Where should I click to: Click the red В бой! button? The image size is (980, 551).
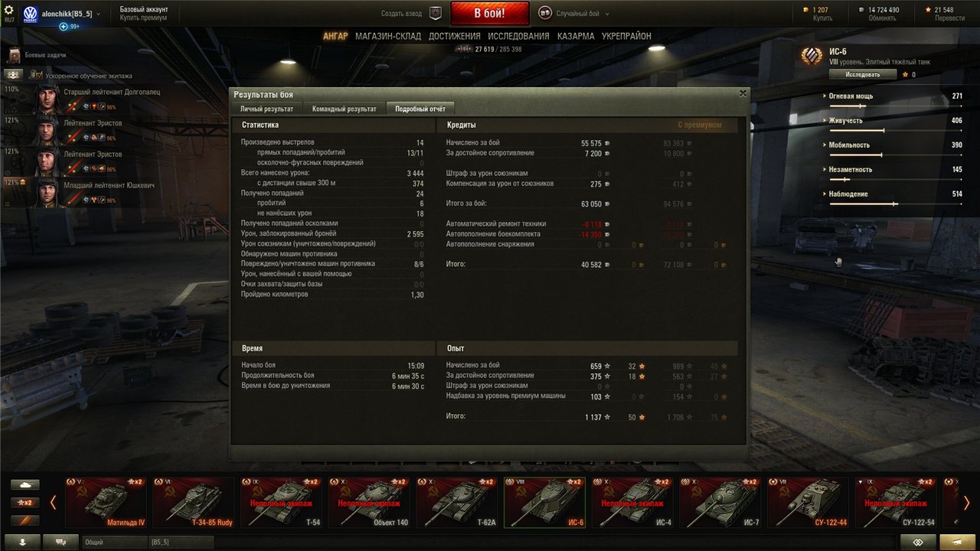[x=489, y=14]
